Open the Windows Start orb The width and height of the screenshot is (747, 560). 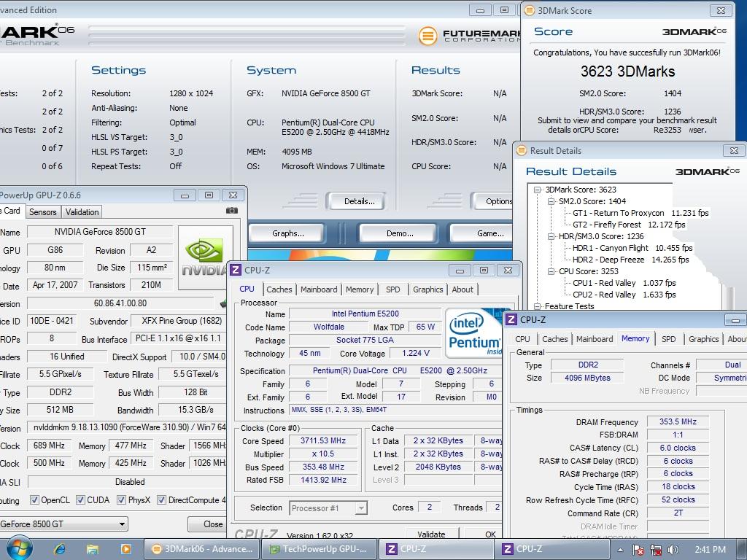pyautogui.click(x=19, y=548)
